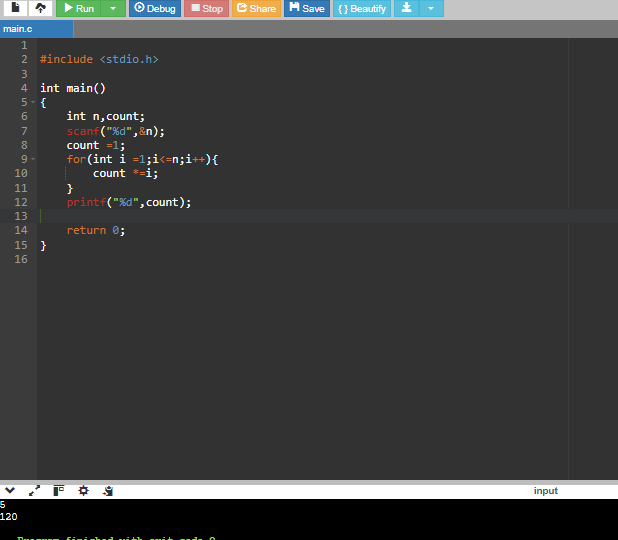Viewport: 618px width, 540px height.
Task: Expand console to fullscreen with arrows icon
Action: point(34,490)
